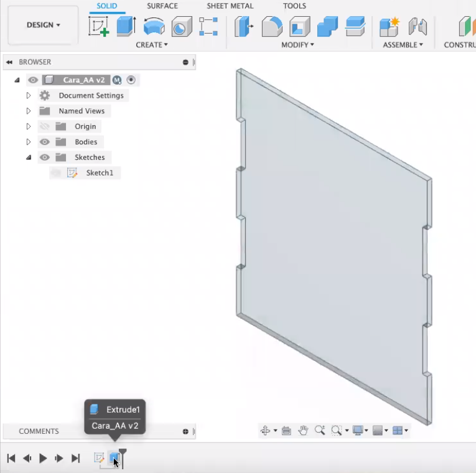Go to timeline end
This screenshot has height=473, width=476.
point(75,458)
